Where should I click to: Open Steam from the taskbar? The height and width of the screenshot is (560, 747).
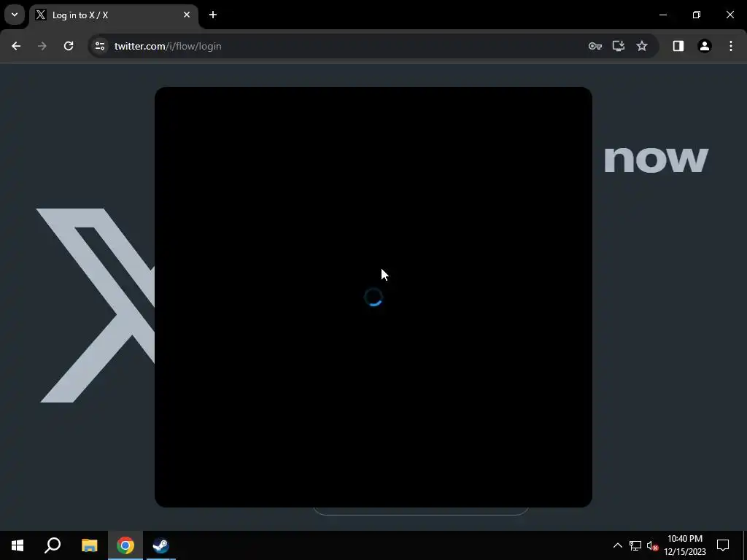160,545
